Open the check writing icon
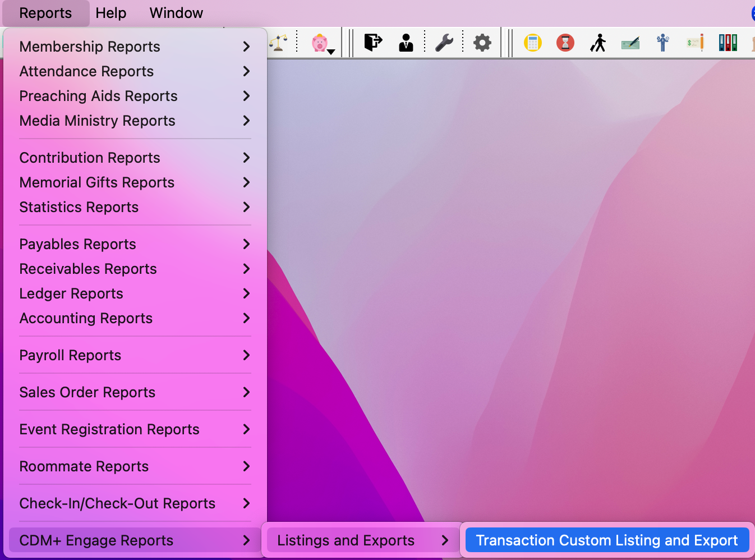The image size is (755, 560). [630, 42]
